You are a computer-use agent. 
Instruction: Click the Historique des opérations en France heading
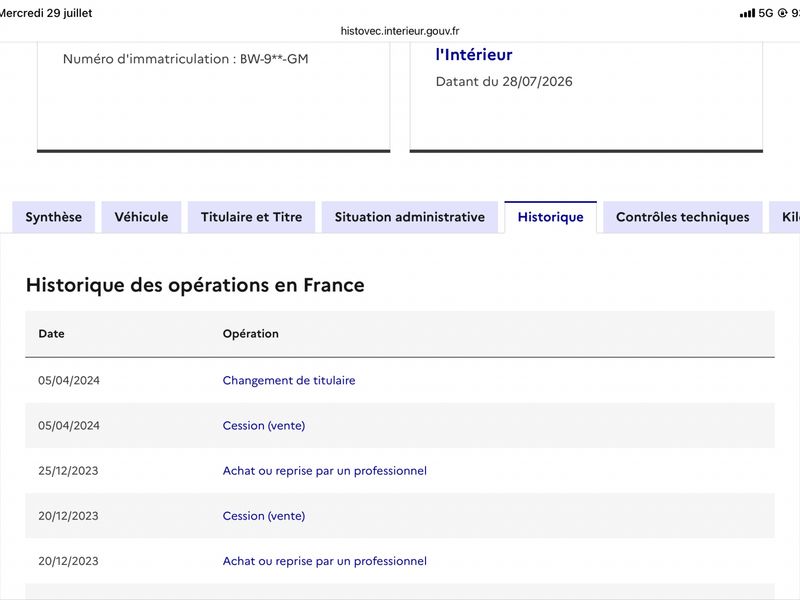pos(195,285)
